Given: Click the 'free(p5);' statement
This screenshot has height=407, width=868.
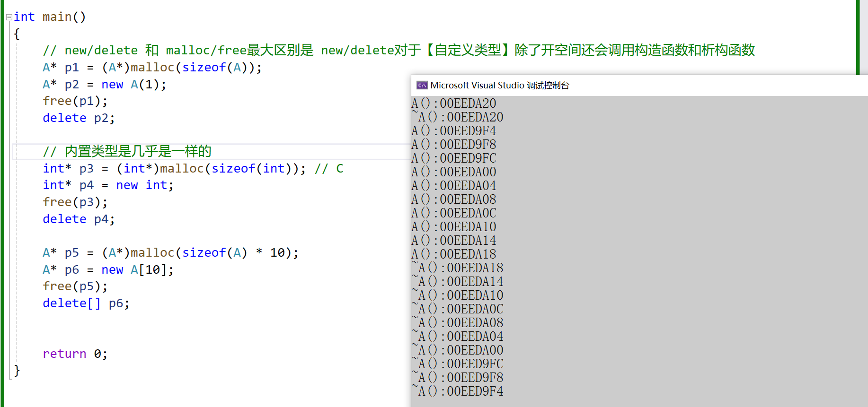Looking at the screenshot, I should click(x=75, y=286).
